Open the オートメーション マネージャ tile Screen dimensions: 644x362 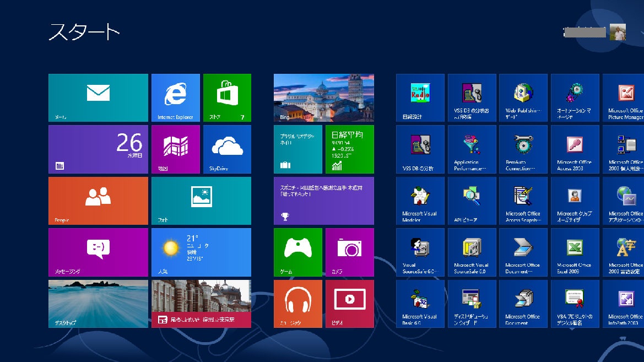575,98
